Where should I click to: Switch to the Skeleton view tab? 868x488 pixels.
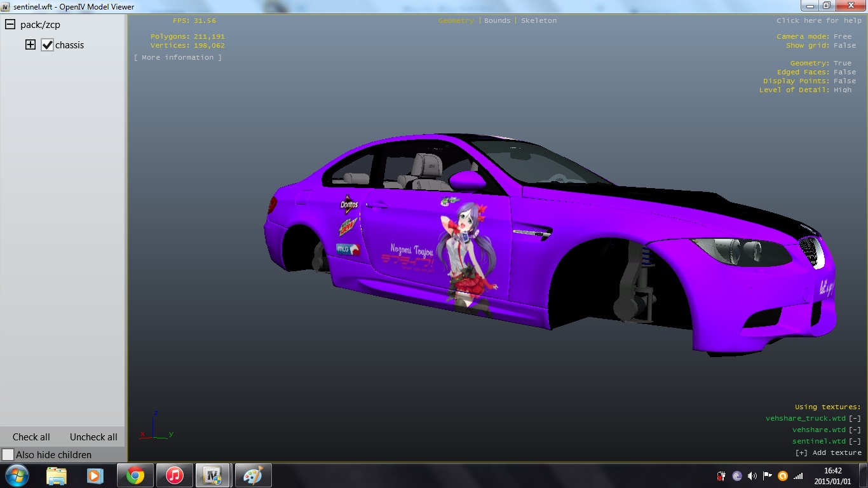(x=539, y=20)
